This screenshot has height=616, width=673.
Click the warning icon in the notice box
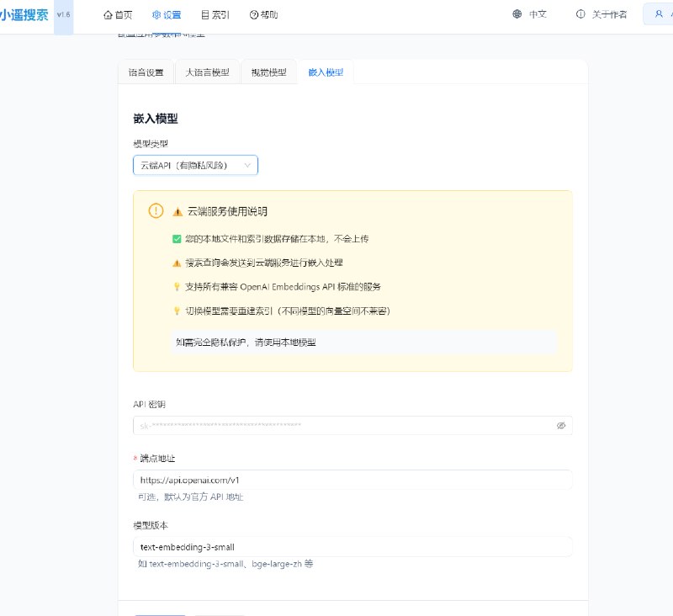(x=156, y=211)
